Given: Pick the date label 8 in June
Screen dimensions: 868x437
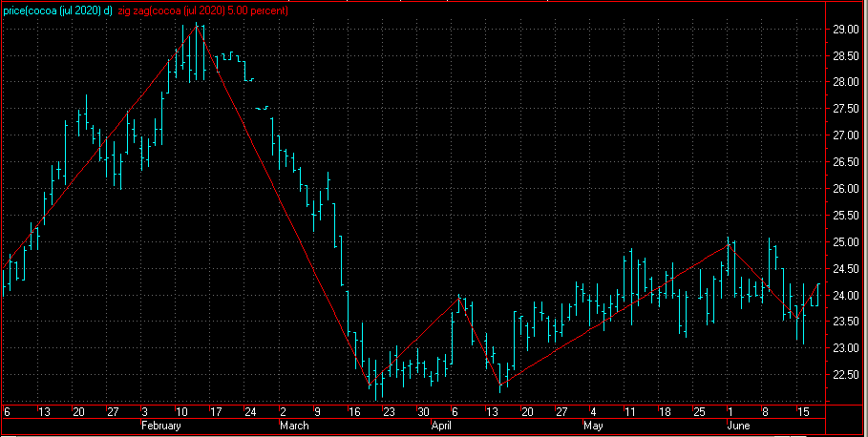Looking at the screenshot, I should [765, 412].
